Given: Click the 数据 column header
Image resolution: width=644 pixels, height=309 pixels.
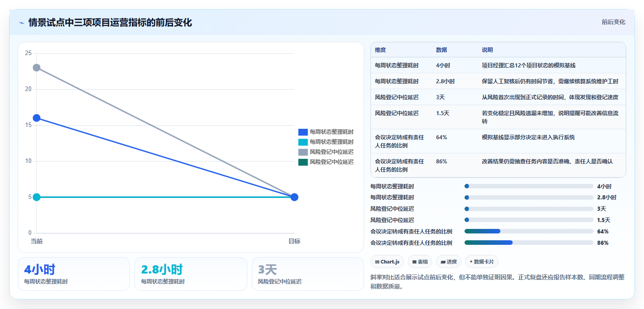Looking at the screenshot, I should tap(441, 50).
